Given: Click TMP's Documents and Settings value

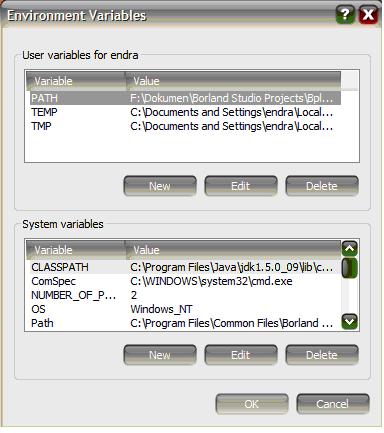Looking at the screenshot, I should tap(232, 126).
